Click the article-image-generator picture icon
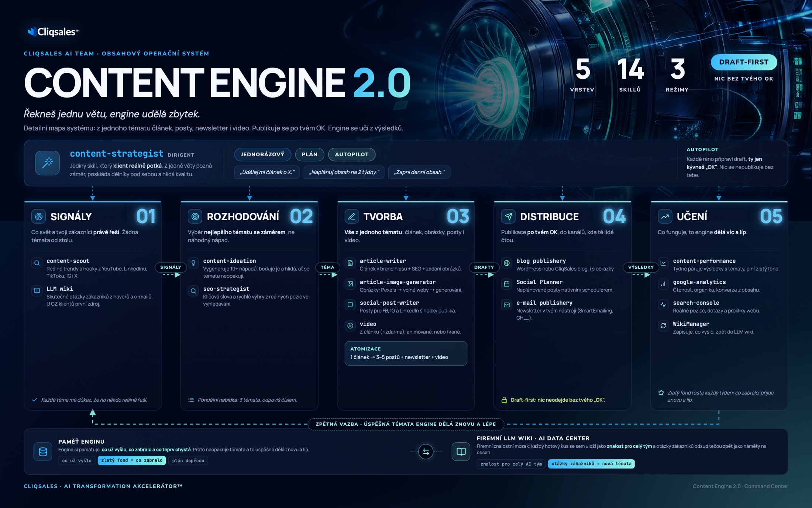 point(350,284)
